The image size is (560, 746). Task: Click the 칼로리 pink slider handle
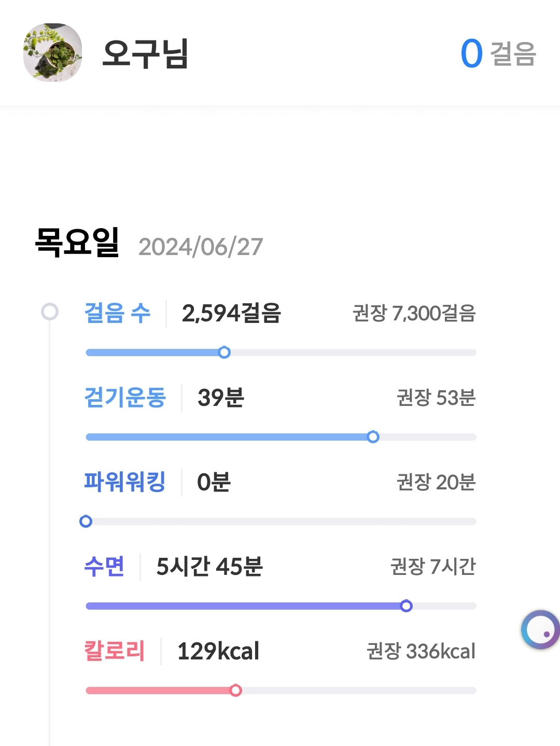coord(235,691)
